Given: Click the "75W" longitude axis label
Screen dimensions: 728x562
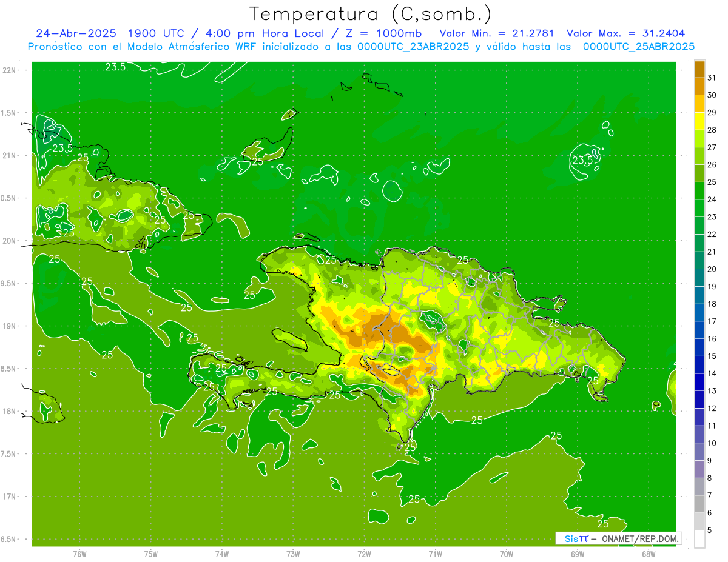Looking at the screenshot, I should (x=151, y=554).
